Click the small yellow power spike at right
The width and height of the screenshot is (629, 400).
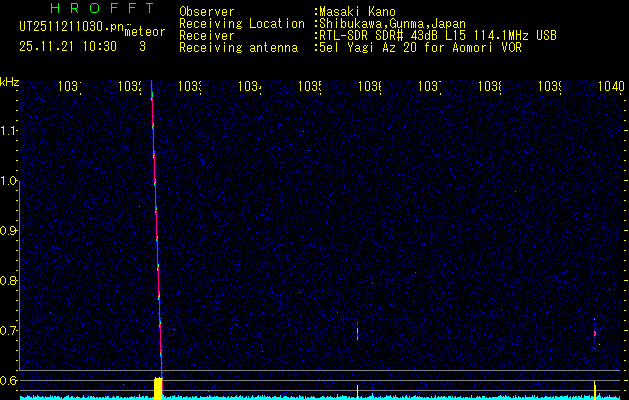coord(595,388)
